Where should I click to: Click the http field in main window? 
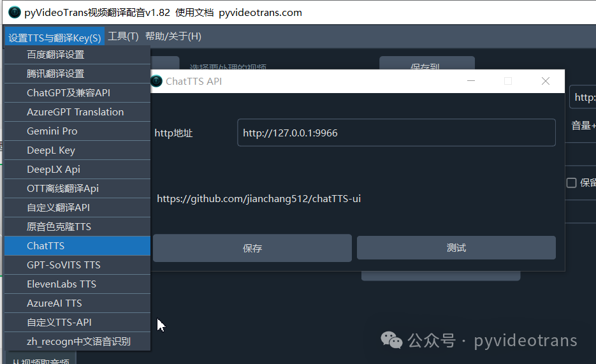(583, 98)
